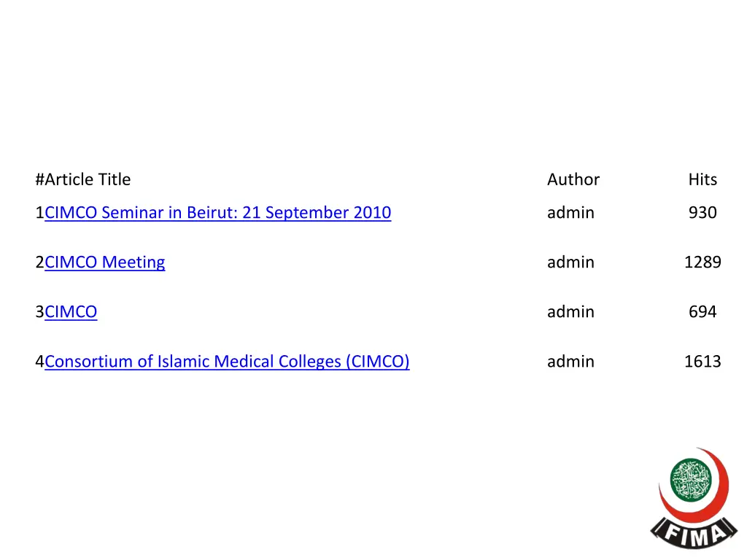Open Consortium of Islamic Medical Colleges link
The height and width of the screenshot is (560, 747).
click(x=227, y=362)
